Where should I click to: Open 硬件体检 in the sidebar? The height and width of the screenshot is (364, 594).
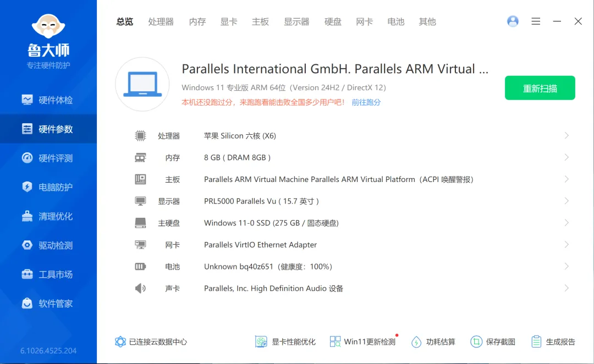coord(48,100)
